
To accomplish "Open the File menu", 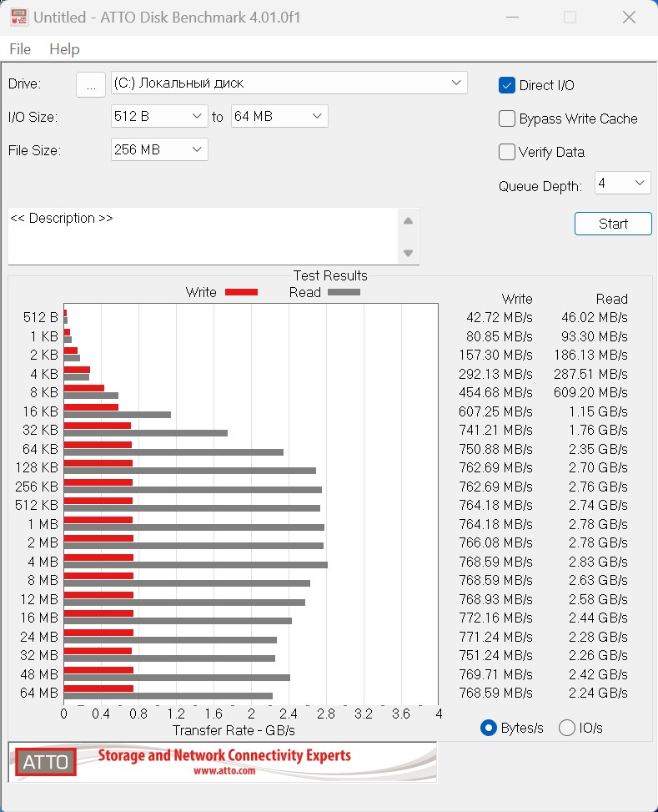I will coord(20,49).
